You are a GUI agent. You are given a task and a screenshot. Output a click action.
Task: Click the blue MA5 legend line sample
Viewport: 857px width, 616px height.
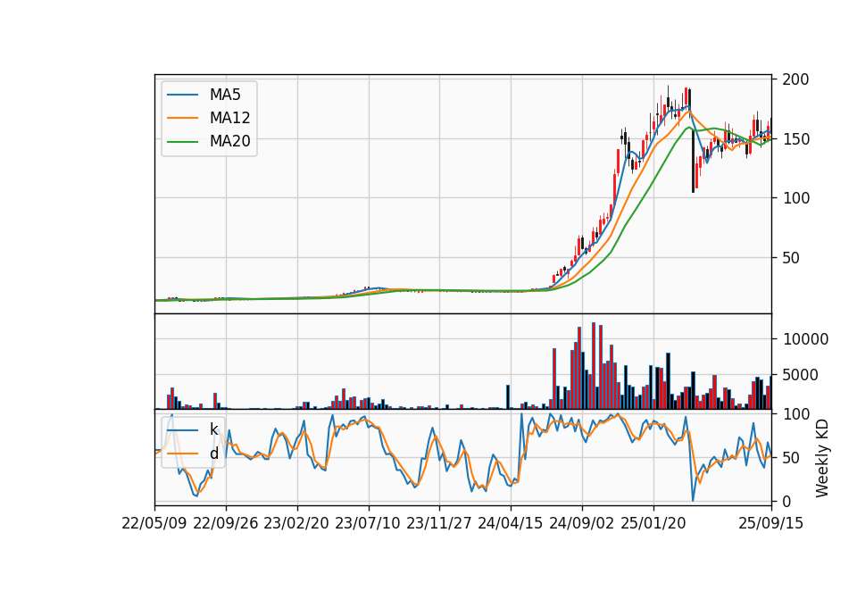[182, 96]
